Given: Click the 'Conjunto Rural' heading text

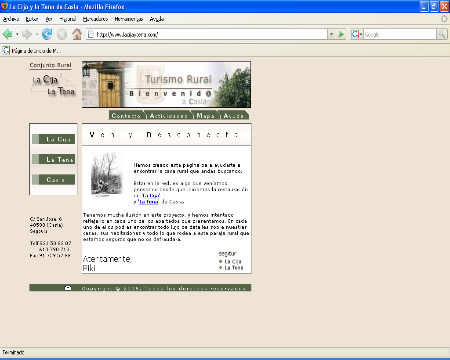Looking at the screenshot, I should [50, 65].
